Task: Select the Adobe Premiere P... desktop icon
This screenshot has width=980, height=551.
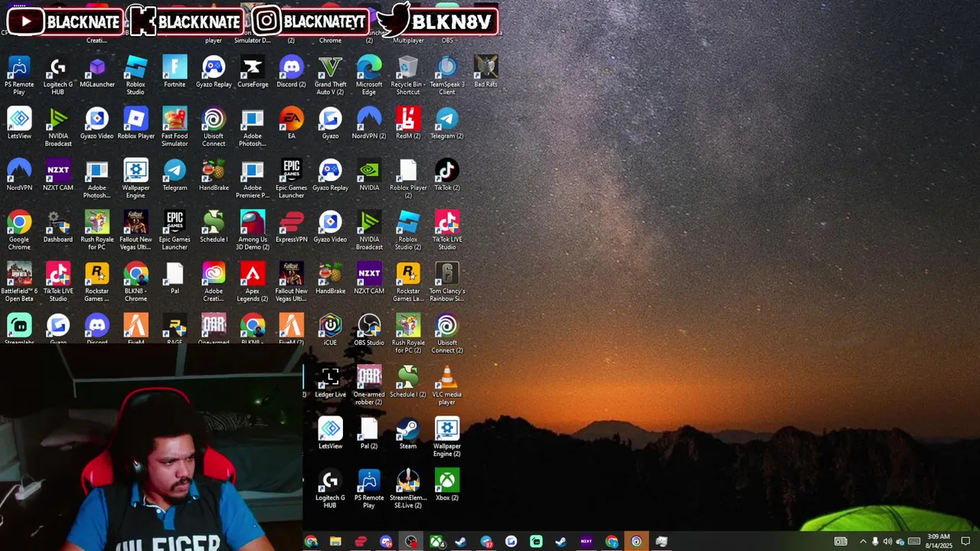Action: click(x=253, y=180)
